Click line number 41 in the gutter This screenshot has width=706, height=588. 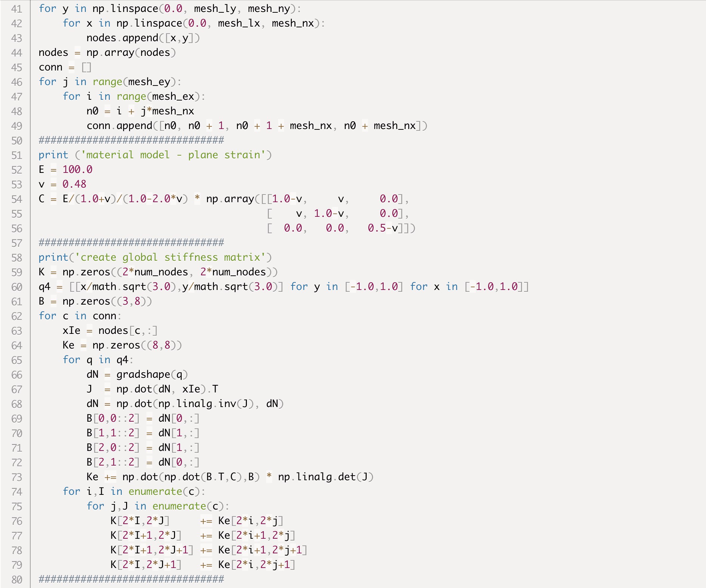coord(17,9)
